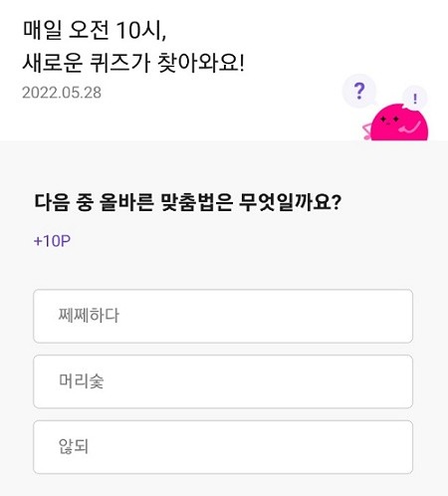Click the exclamation mark speech bubble
448x496 pixels.
point(415,98)
